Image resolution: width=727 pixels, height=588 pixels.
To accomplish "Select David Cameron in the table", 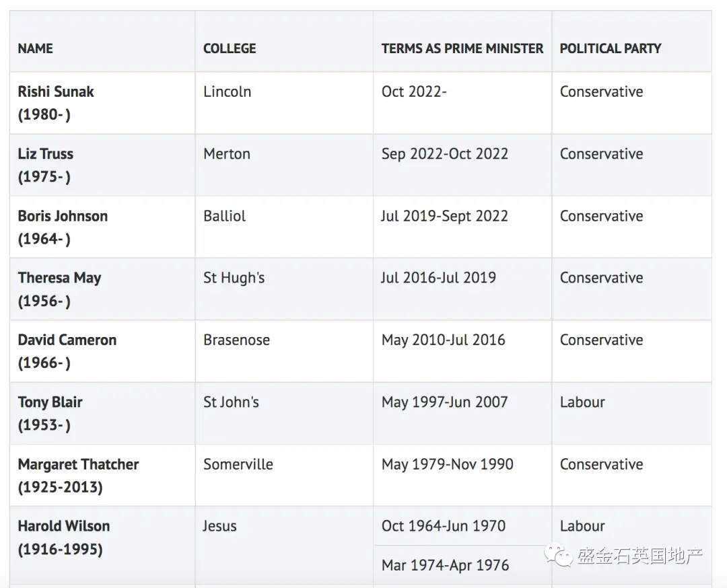I will (67, 340).
